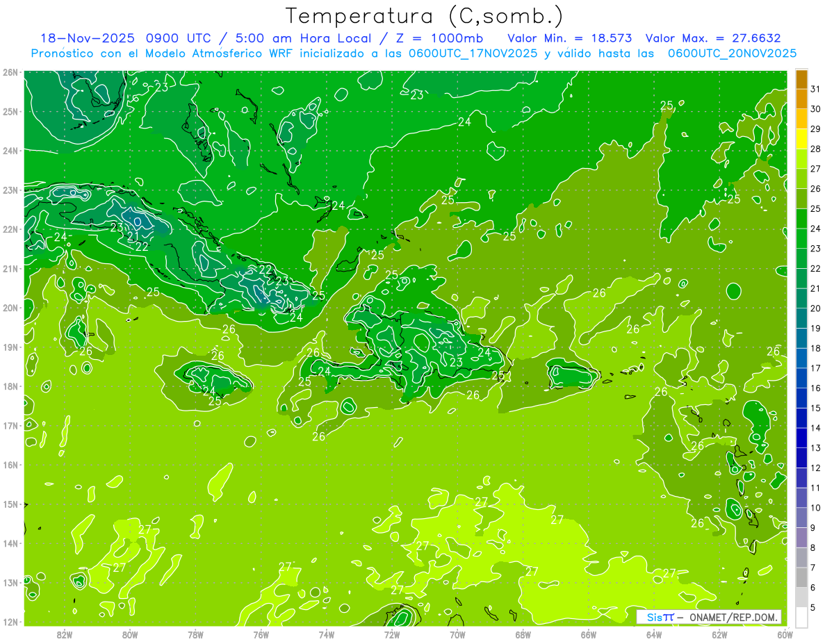Click the legend value 29

(x=815, y=129)
